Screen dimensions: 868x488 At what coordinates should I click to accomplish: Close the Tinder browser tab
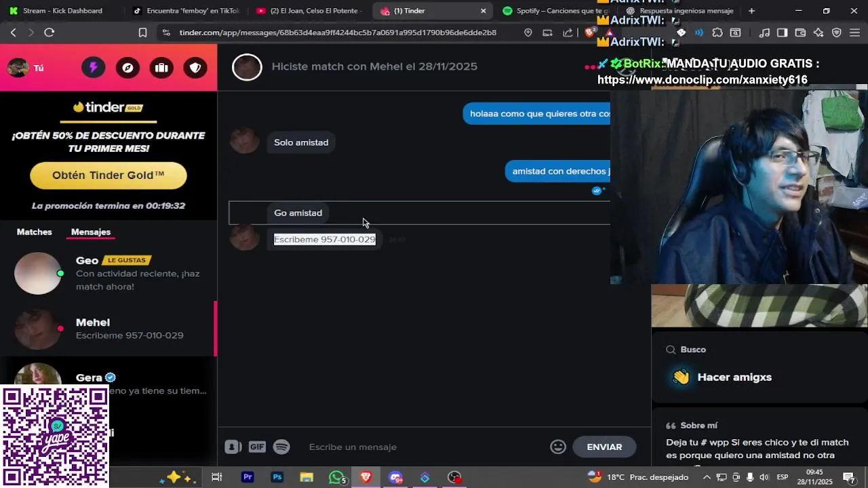[x=483, y=11]
